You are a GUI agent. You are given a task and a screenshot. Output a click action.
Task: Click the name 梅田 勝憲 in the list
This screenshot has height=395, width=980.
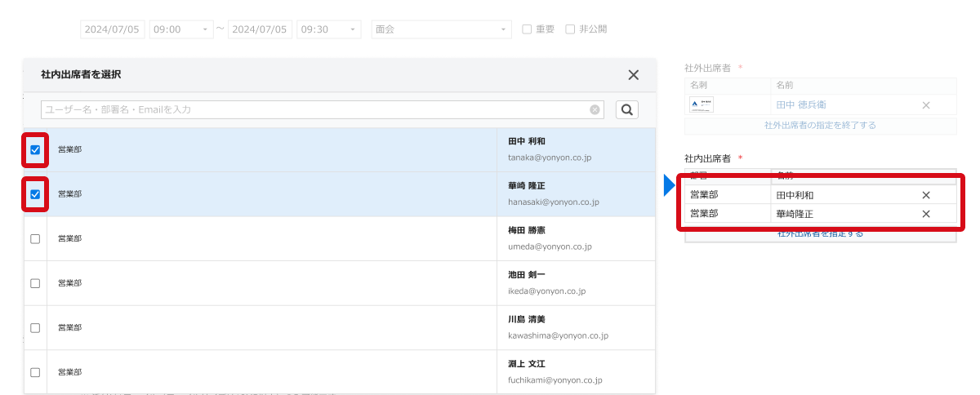(x=526, y=230)
